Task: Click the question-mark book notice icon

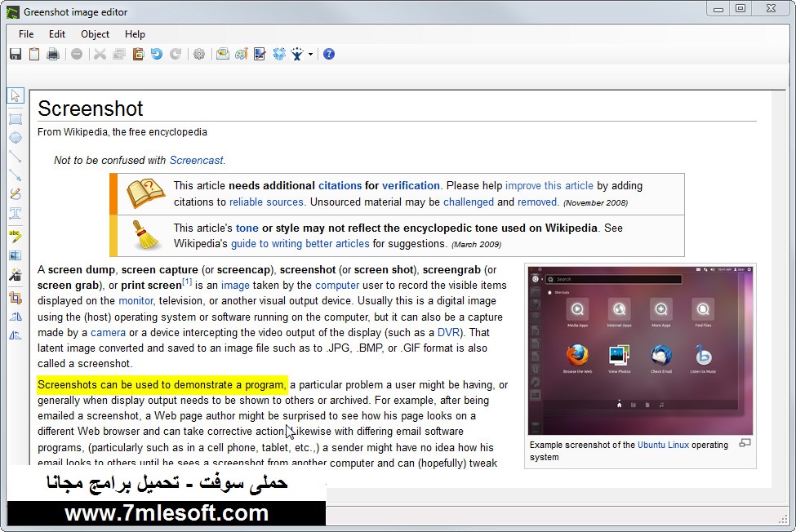Action: pos(145,193)
